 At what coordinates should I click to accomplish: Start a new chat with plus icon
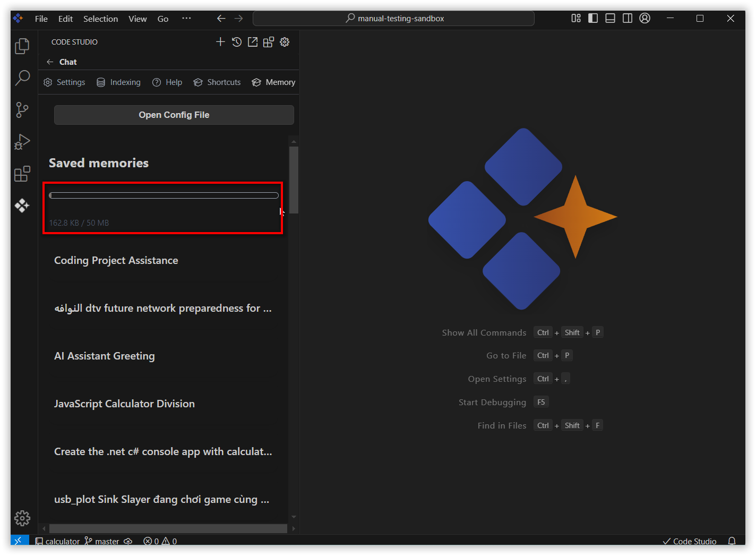(x=220, y=42)
